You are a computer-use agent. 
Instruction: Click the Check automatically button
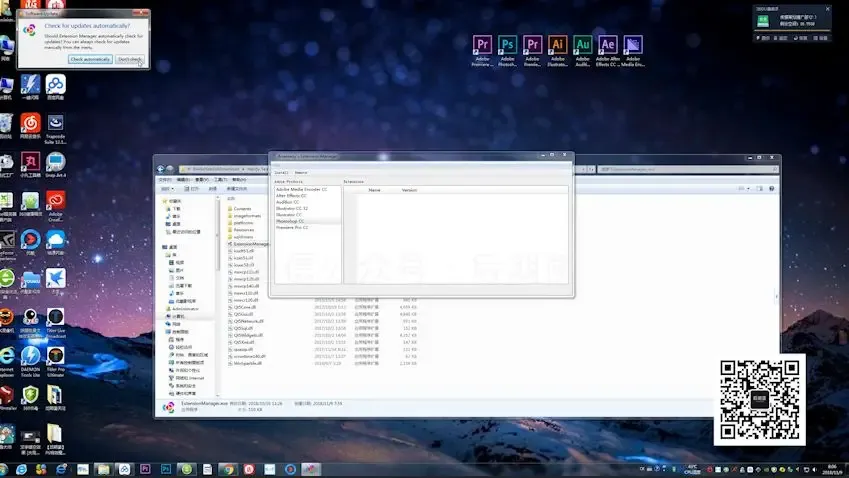(90, 59)
